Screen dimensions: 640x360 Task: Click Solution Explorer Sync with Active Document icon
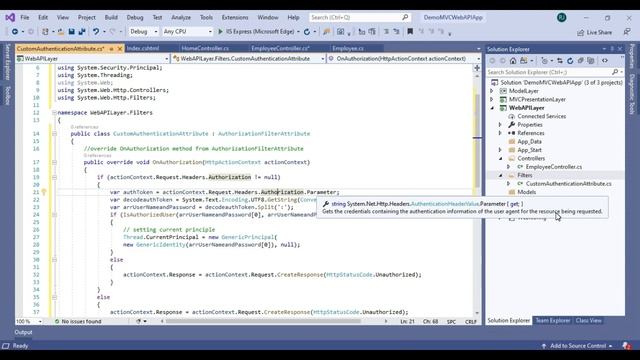pyautogui.click(x=560, y=60)
